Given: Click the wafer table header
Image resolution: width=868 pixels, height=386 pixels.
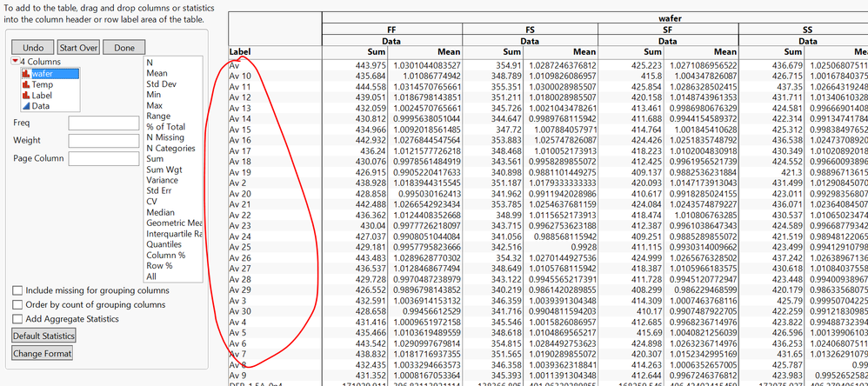Looking at the screenshot, I should [x=670, y=18].
